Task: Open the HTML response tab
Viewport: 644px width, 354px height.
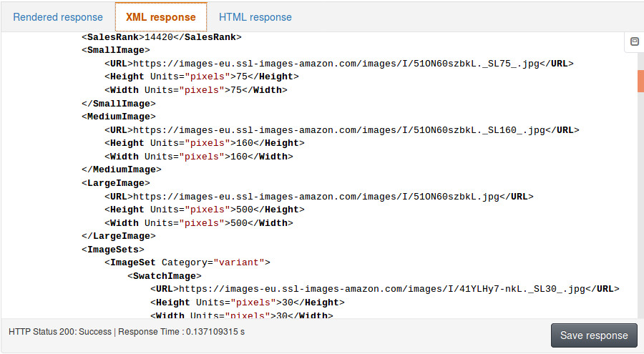Action: coord(255,17)
